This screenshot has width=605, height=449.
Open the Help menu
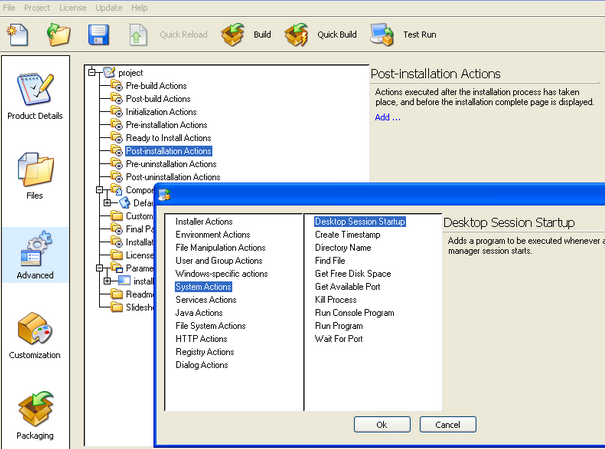coord(139,8)
